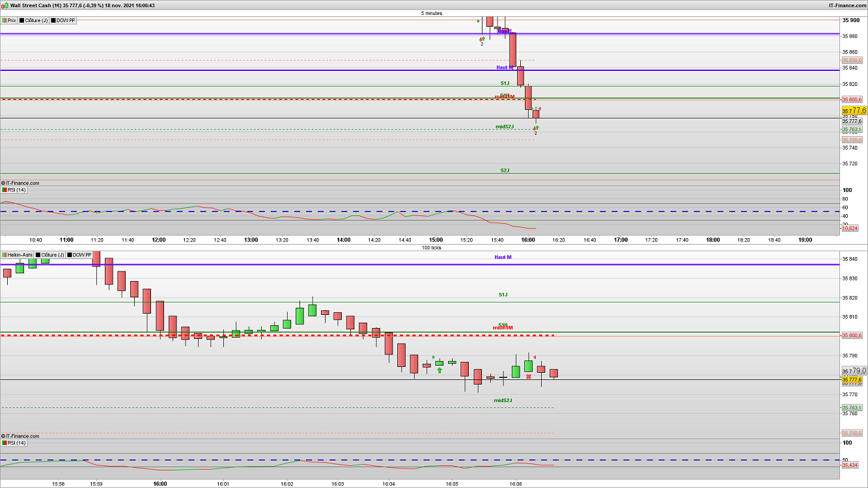Click the 35 900 price axis label
This screenshot has width=868, height=488.
coord(850,20)
